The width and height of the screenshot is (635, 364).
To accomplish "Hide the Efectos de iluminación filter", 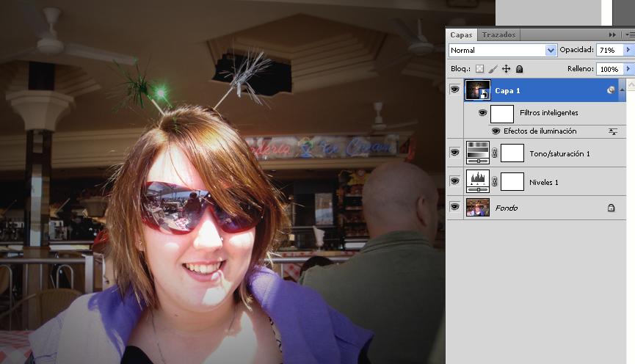I will (x=496, y=131).
